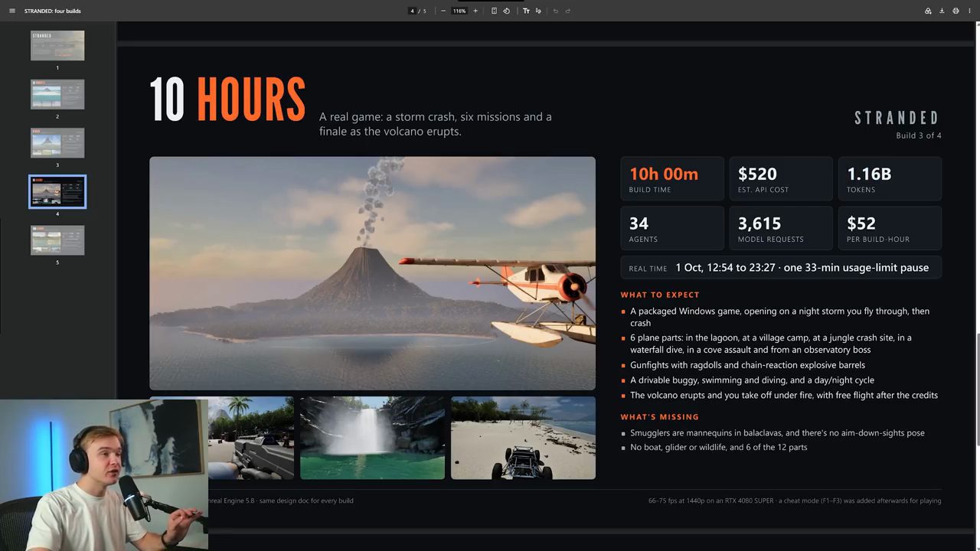Screen dimensions: 980x551
Task: Click the 'WHAT TO EXPECT' heading
Action: pyautogui.click(x=660, y=295)
